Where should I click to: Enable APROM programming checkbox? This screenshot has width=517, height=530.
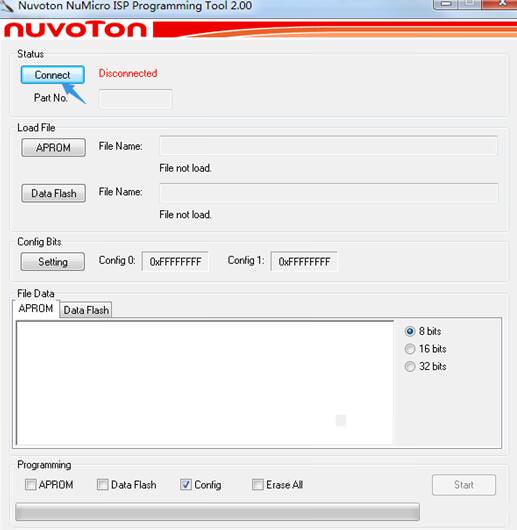coord(30,485)
